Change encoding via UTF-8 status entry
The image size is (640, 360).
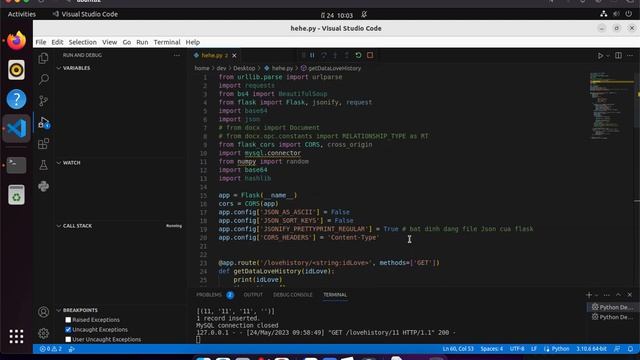click(x=517, y=349)
